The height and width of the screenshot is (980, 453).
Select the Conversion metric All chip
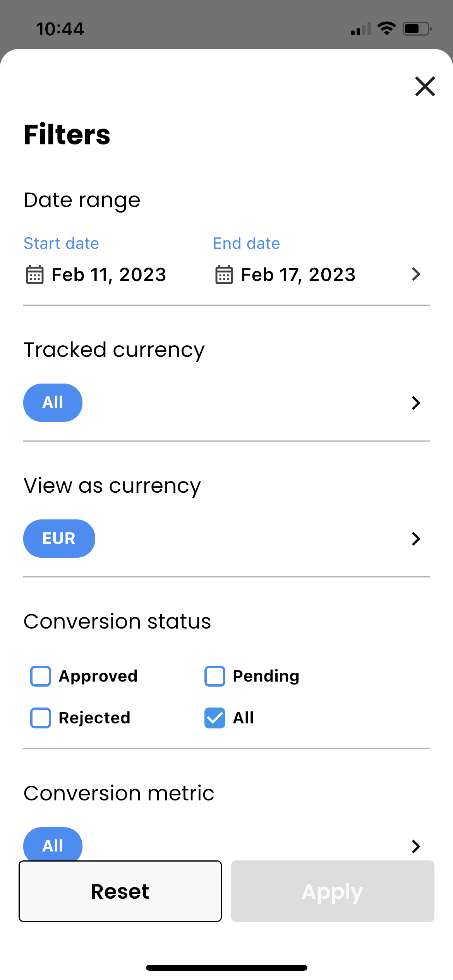coord(53,845)
